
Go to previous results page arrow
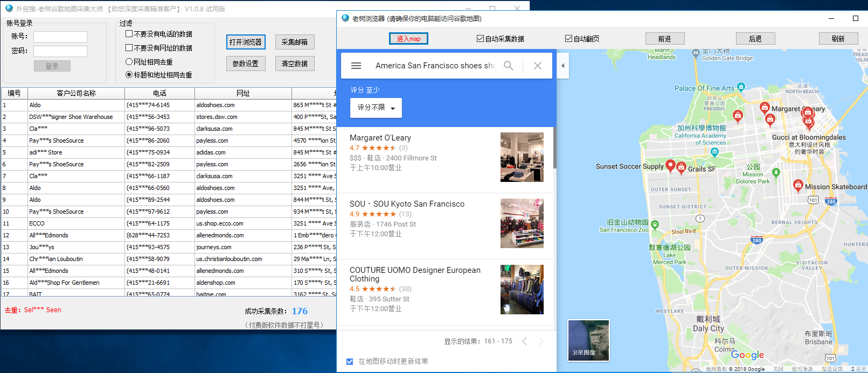coord(525,341)
